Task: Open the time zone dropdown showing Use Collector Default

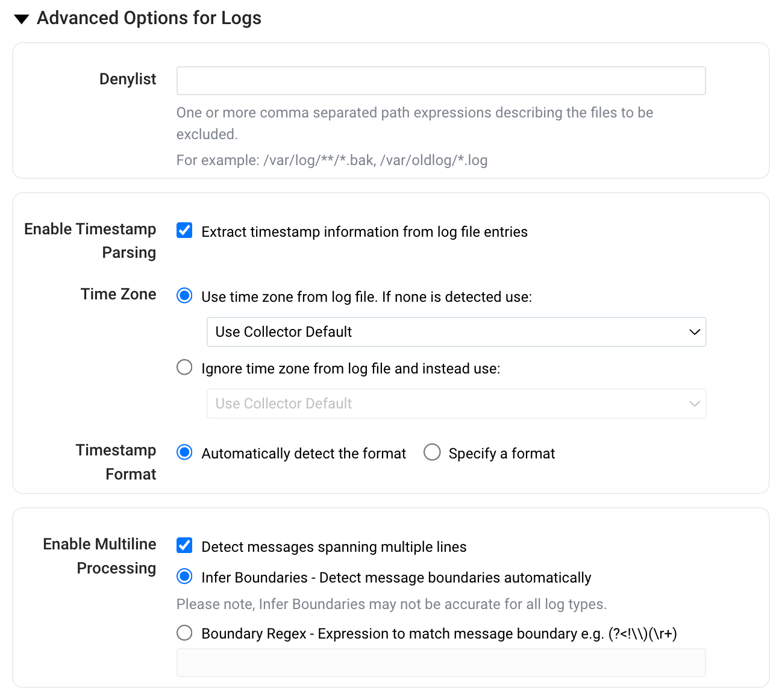Action: click(x=456, y=332)
